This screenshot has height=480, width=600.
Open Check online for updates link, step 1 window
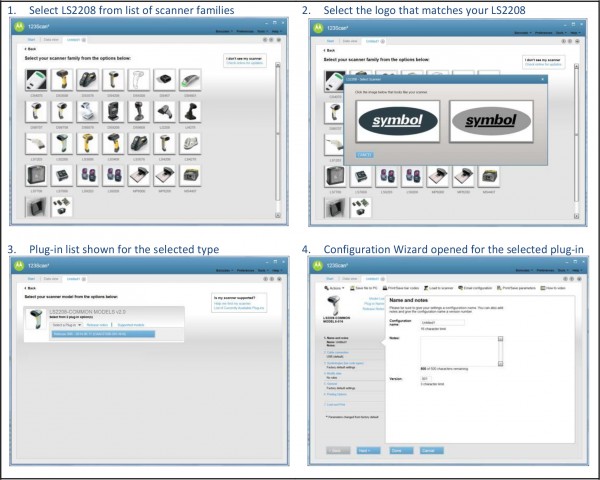pyautogui.click(x=245, y=63)
